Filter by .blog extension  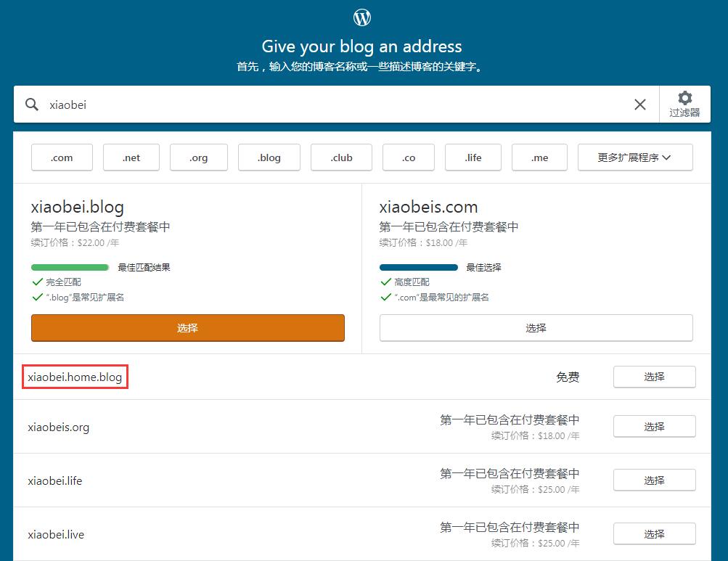click(269, 157)
